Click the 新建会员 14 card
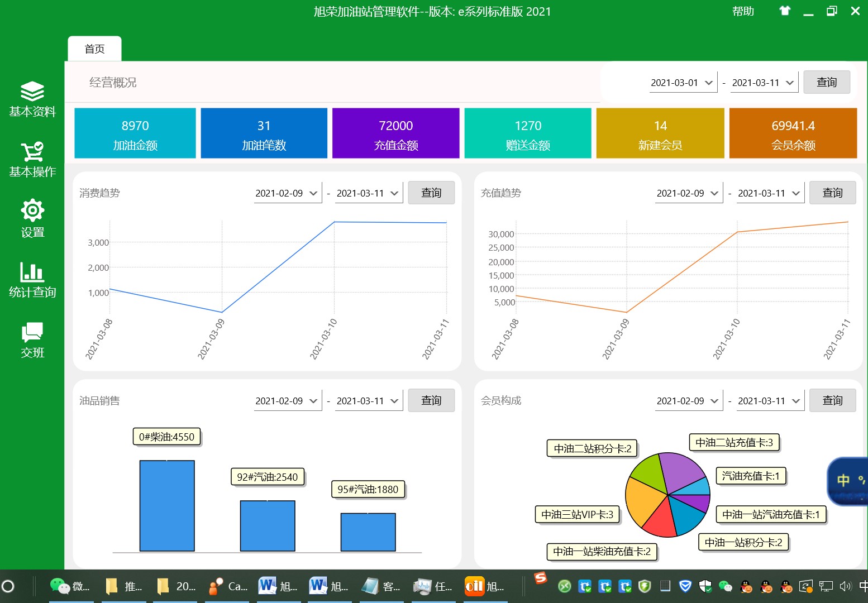 tap(660, 133)
